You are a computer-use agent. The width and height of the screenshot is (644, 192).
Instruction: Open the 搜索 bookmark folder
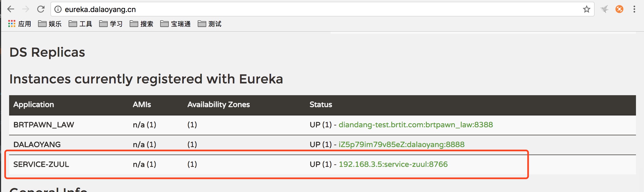pos(141,24)
